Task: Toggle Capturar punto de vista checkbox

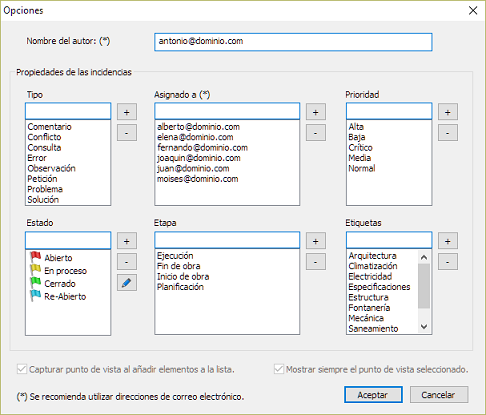Action: point(22,369)
